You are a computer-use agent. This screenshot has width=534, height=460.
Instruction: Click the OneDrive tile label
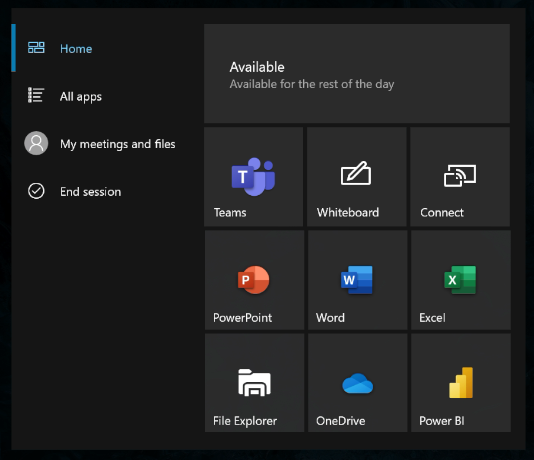341,421
